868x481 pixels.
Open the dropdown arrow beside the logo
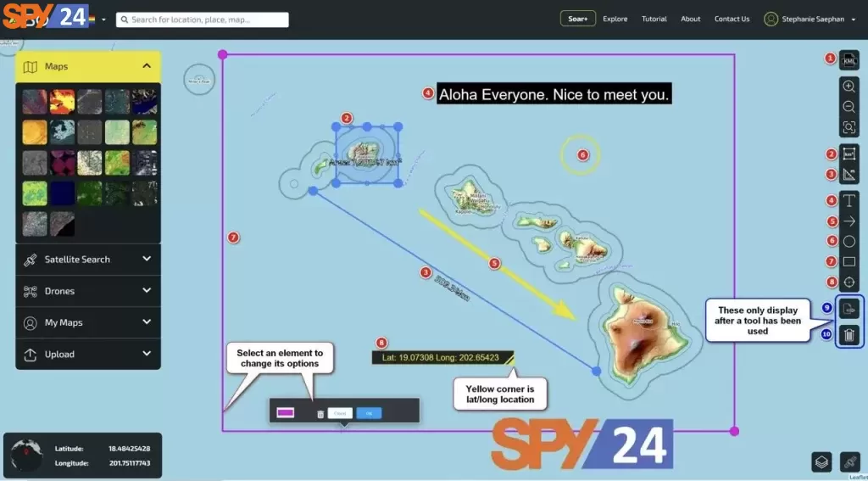103,20
